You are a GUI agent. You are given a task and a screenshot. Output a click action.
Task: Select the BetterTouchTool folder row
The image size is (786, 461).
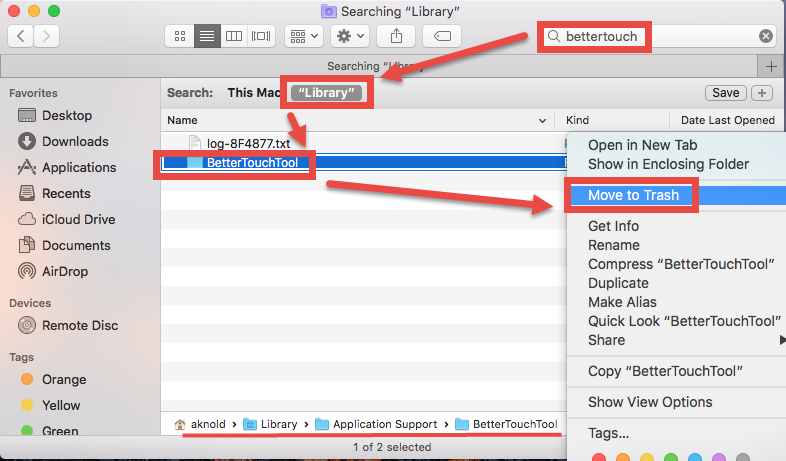252,163
